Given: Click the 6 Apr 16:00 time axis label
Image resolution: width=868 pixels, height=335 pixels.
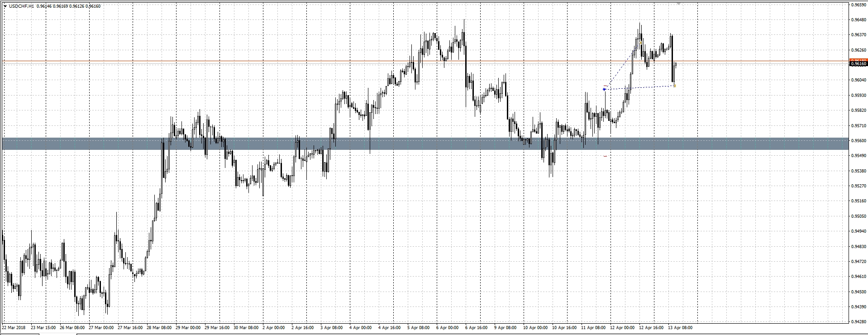Looking at the screenshot, I should (477, 327).
